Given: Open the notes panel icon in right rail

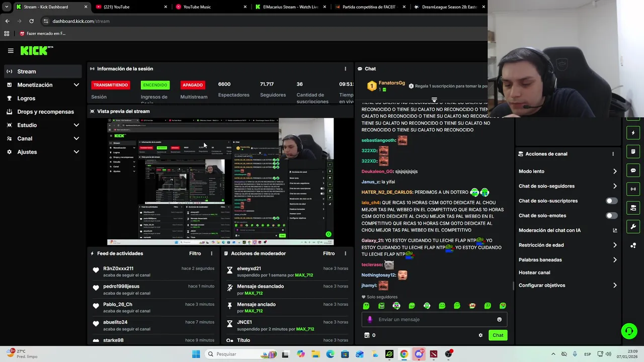Looking at the screenshot, I should [633, 152].
